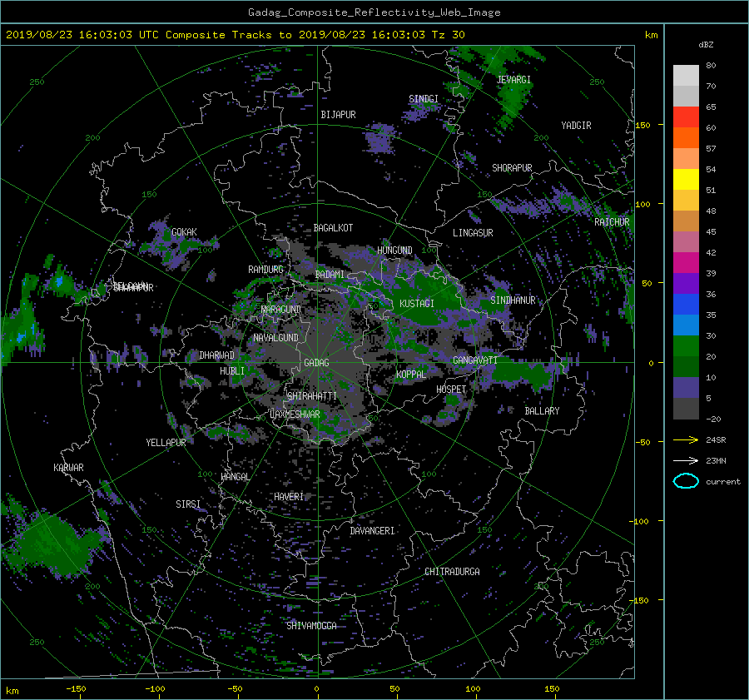Select the red 60-65 dBZ color swatch
The height and width of the screenshot is (700, 749).
[x=686, y=117]
